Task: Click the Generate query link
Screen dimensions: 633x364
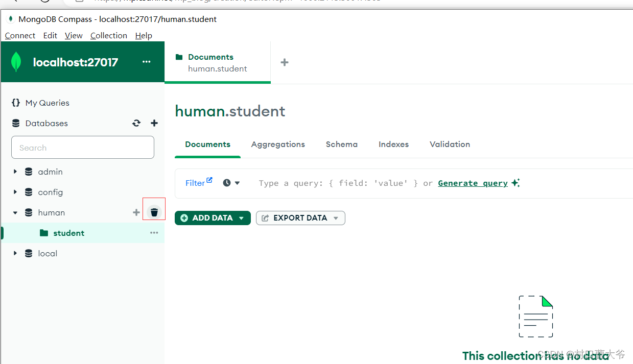Action: (473, 183)
